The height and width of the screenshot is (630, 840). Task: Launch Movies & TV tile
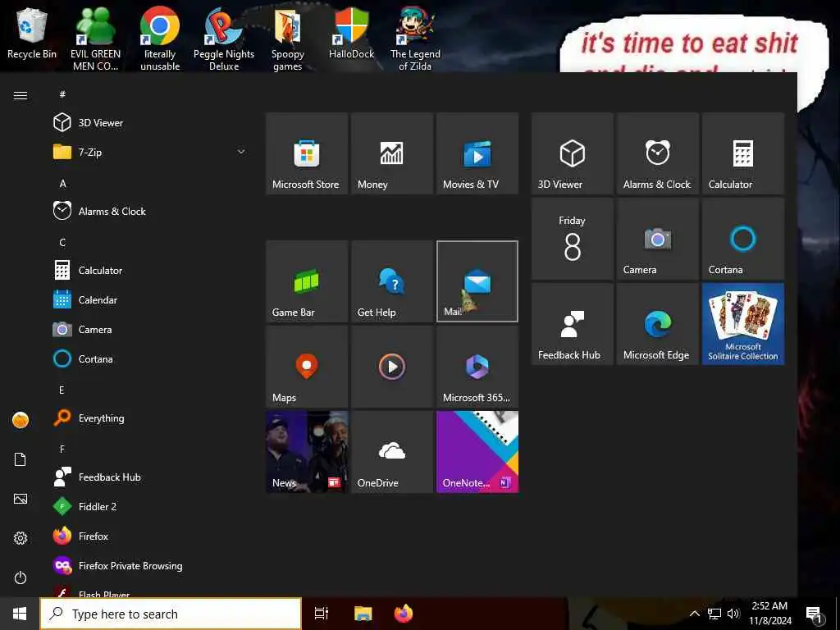point(477,153)
